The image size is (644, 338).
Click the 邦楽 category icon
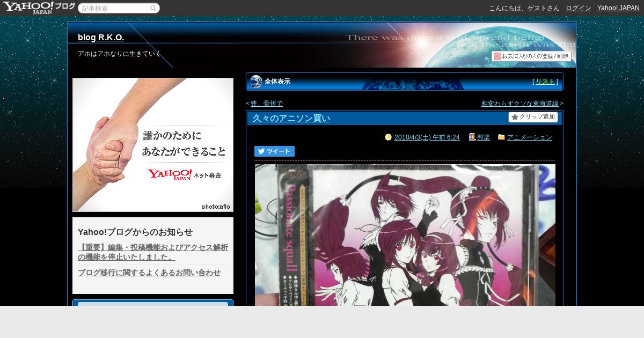[x=472, y=137]
